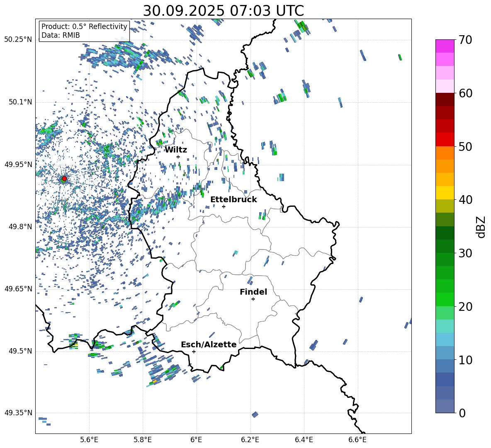Select the Findel city label

point(253,292)
